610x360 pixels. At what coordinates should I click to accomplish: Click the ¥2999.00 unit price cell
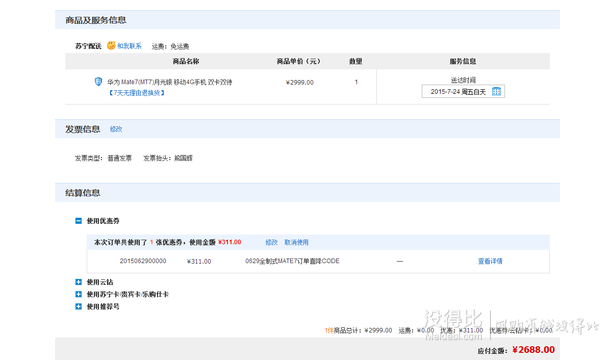click(300, 83)
